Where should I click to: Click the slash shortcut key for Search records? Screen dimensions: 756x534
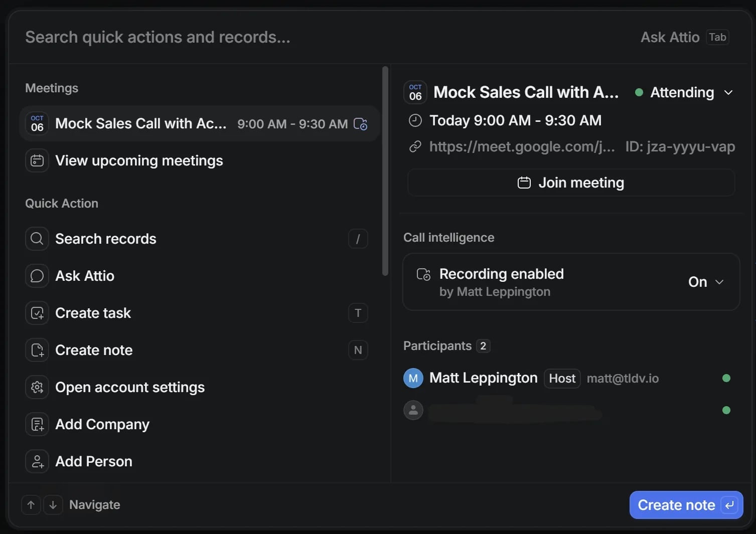click(x=358, y=239)
